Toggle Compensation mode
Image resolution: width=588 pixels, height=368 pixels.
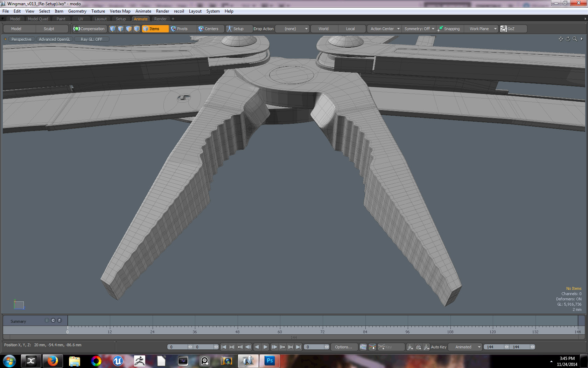(89, 29)
